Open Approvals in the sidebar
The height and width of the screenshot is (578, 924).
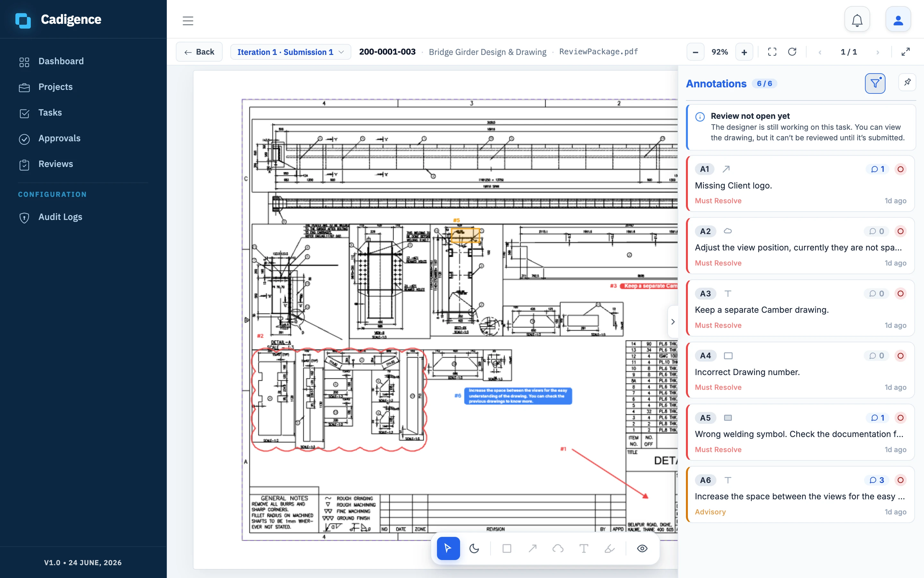pos(83,138)
